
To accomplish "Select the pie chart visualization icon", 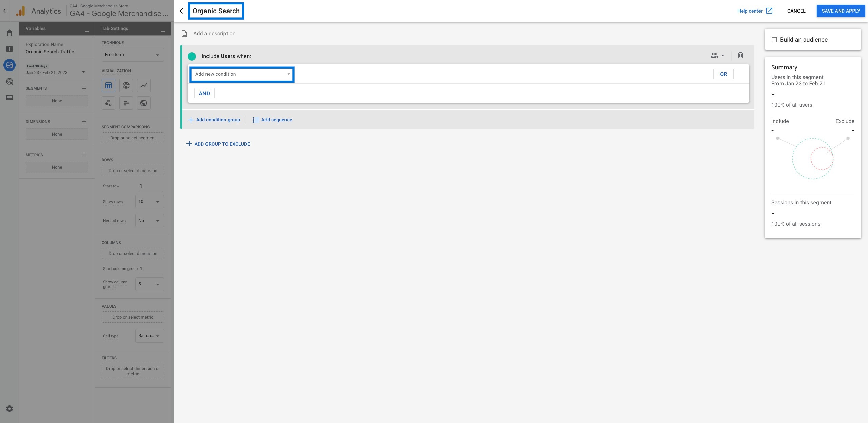I will pos(126,85).
